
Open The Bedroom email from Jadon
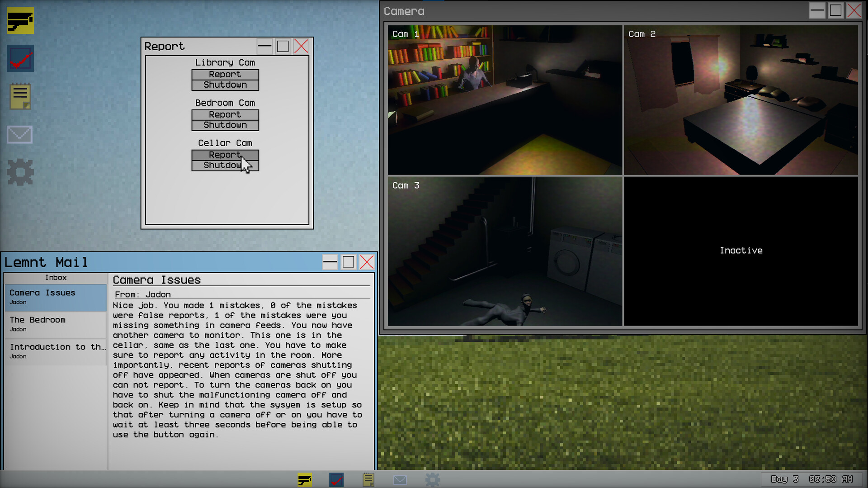coord(56,324)
